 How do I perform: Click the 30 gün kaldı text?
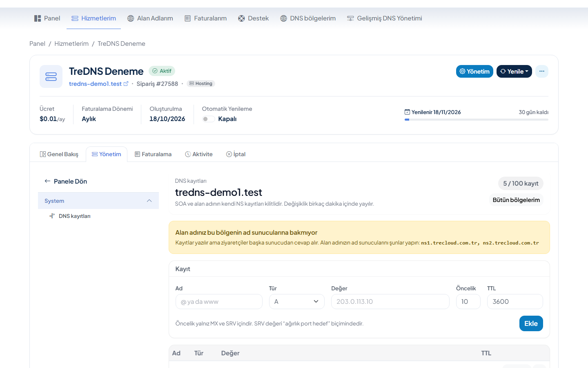(x=534, y=112)
